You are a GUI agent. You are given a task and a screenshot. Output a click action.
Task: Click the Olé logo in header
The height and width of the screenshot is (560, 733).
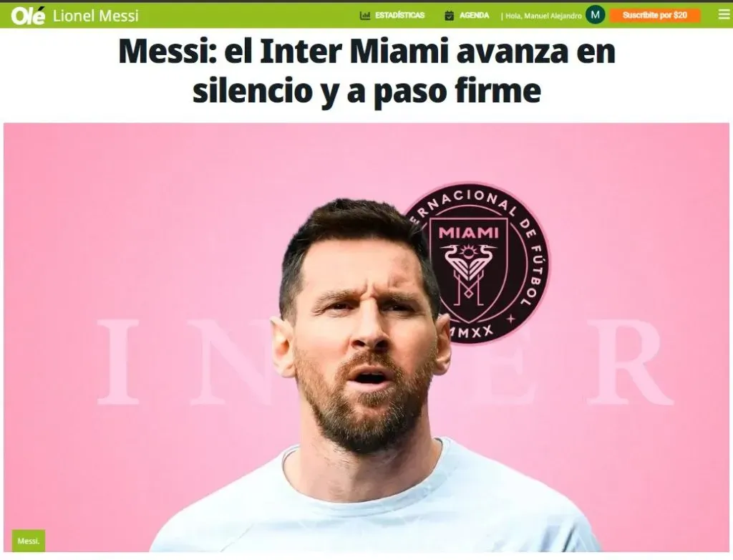pos(28,16)
